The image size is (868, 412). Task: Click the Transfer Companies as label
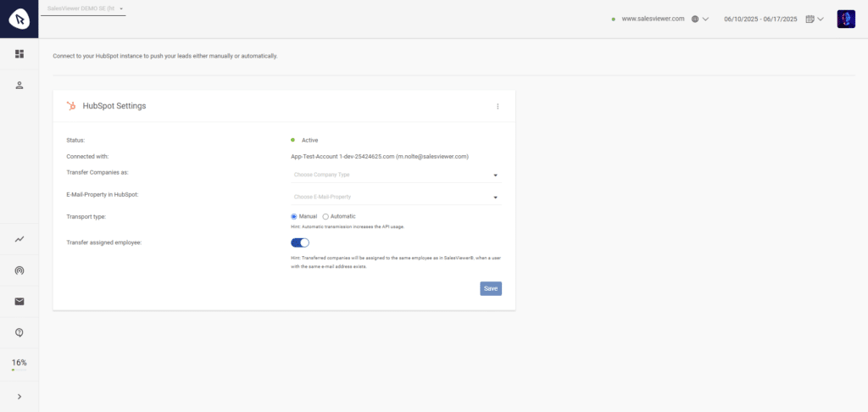click(97, 172)
